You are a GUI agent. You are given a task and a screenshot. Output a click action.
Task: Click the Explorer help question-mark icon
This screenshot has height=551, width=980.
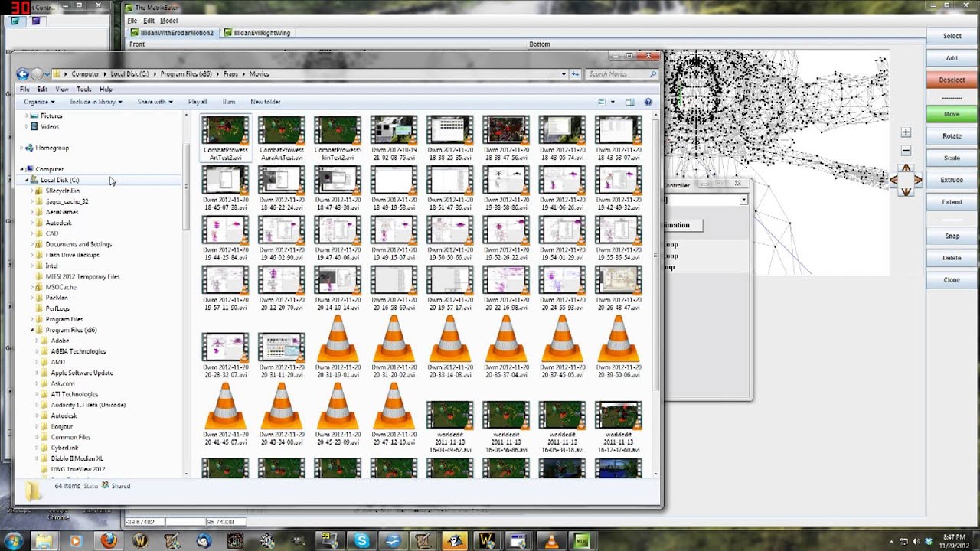(648, 102)
